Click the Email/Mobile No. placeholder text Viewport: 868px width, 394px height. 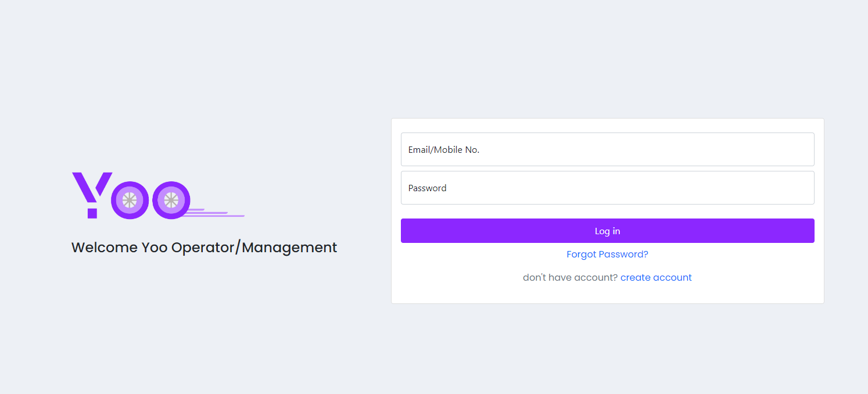tap(444, 149)
